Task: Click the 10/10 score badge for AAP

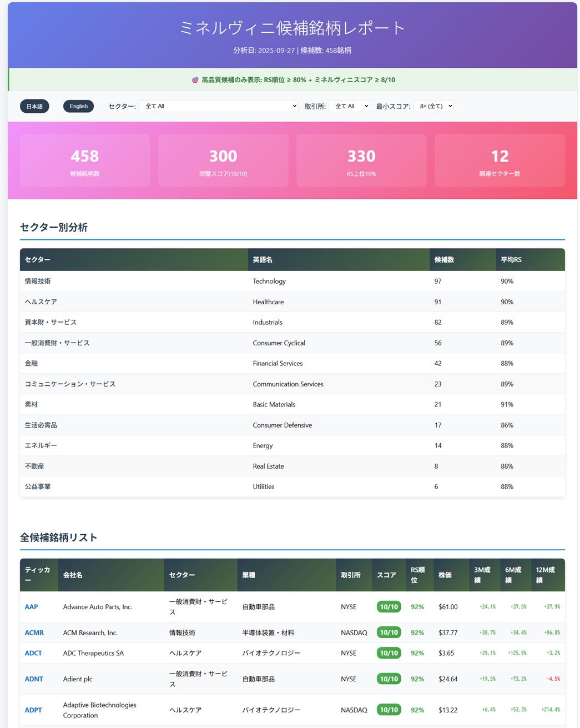Action: point(389,607)
